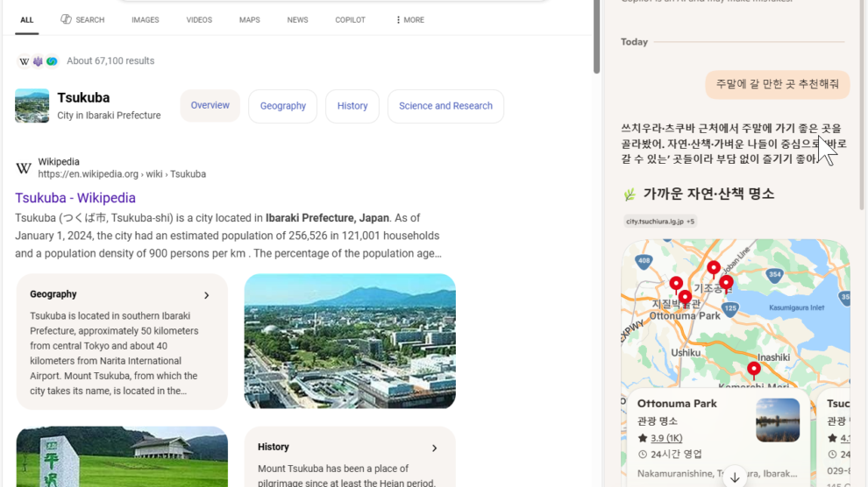Screen dimensions: 868x487
Task: Switch to the Maps tab
Action: click(x=249, y=19)
